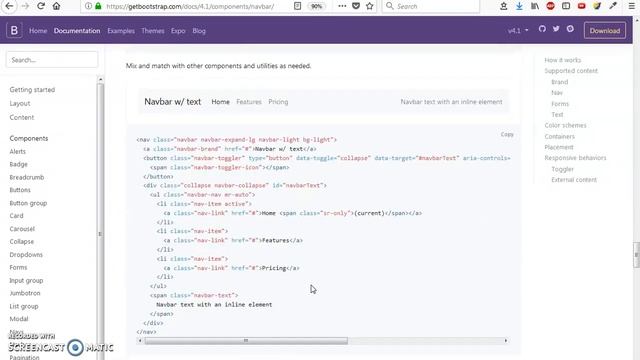Click the browser Search field
The height and width of the screenshot is (360, 640).
click(431, 6)
